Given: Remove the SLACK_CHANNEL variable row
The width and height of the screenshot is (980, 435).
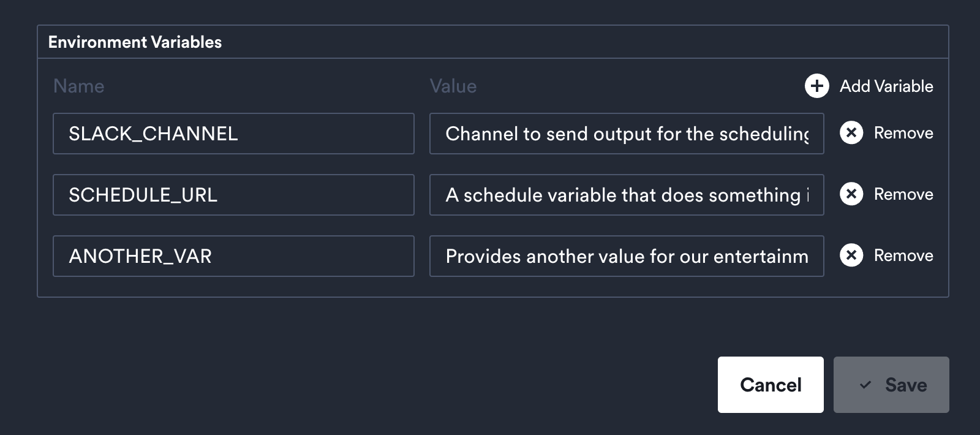Looking at the screenshot, I should click(902, 133).
